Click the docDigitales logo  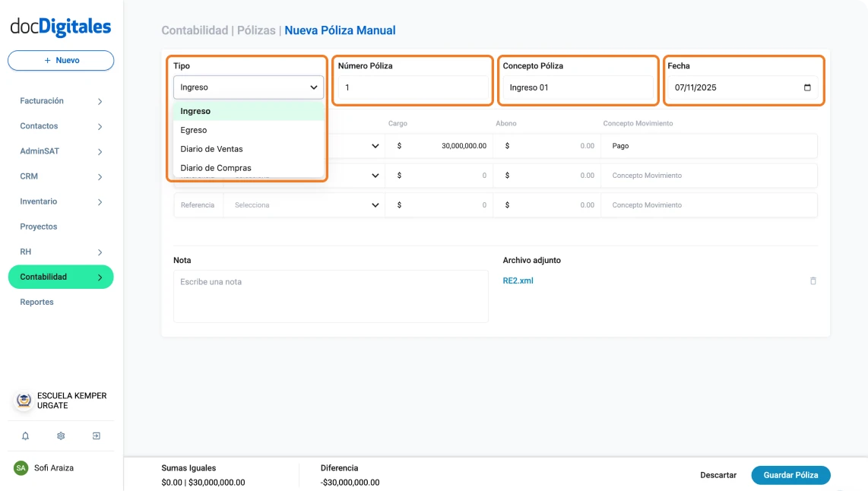61,27
